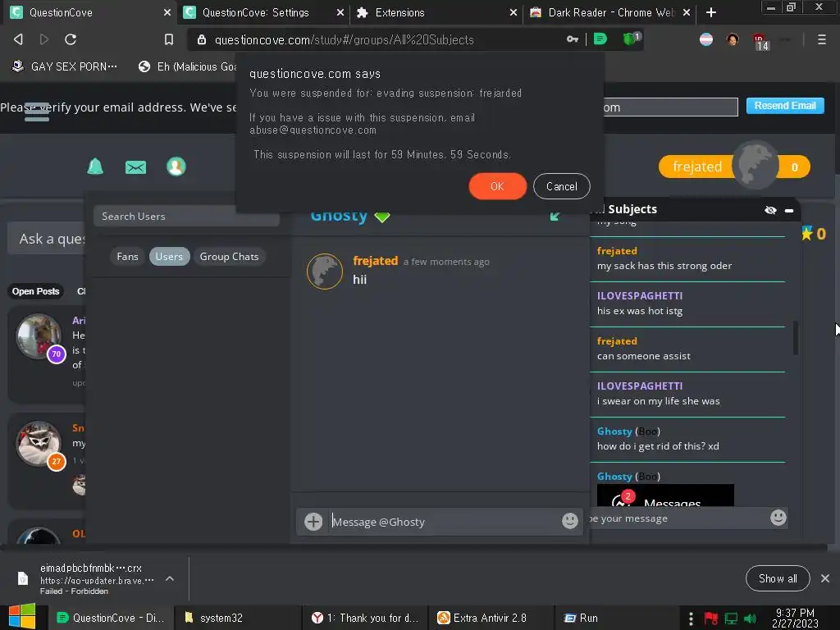Switch to the Open Posts tab
Viewport: 840px width, 630px height.
[x=35, y=291]
